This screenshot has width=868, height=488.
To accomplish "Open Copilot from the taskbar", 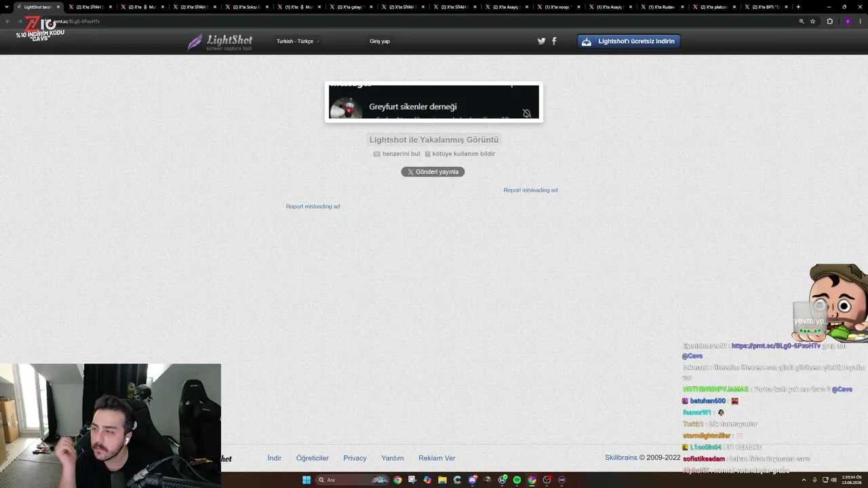I will pyautogui.click(x=427, y=480).
